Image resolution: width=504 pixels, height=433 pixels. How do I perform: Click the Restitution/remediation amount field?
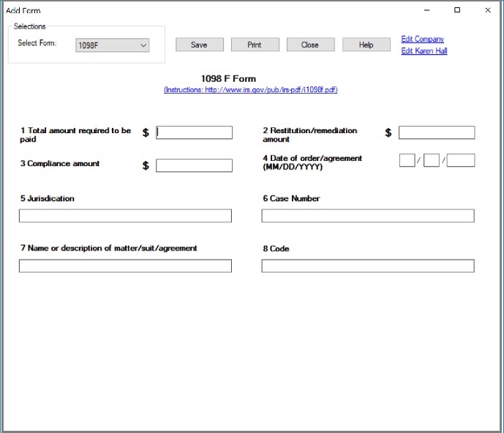[437, 132]
